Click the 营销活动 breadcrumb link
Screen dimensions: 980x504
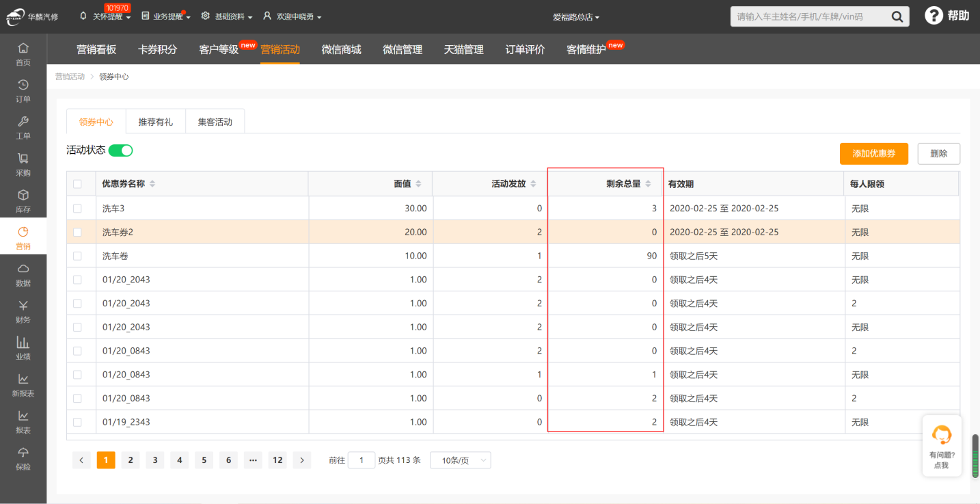click(70, 77)
